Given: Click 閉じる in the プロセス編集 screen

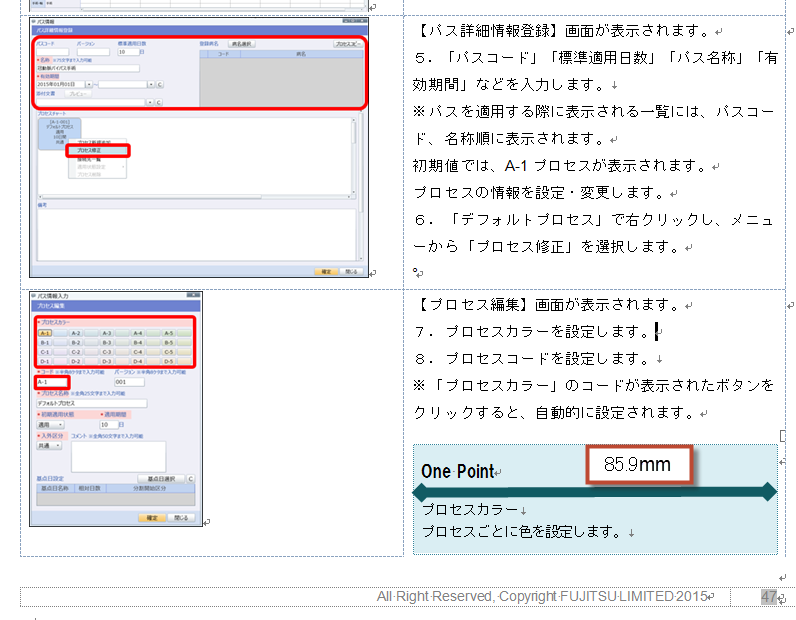Looking at the screenshot, I should pos(180,519).
